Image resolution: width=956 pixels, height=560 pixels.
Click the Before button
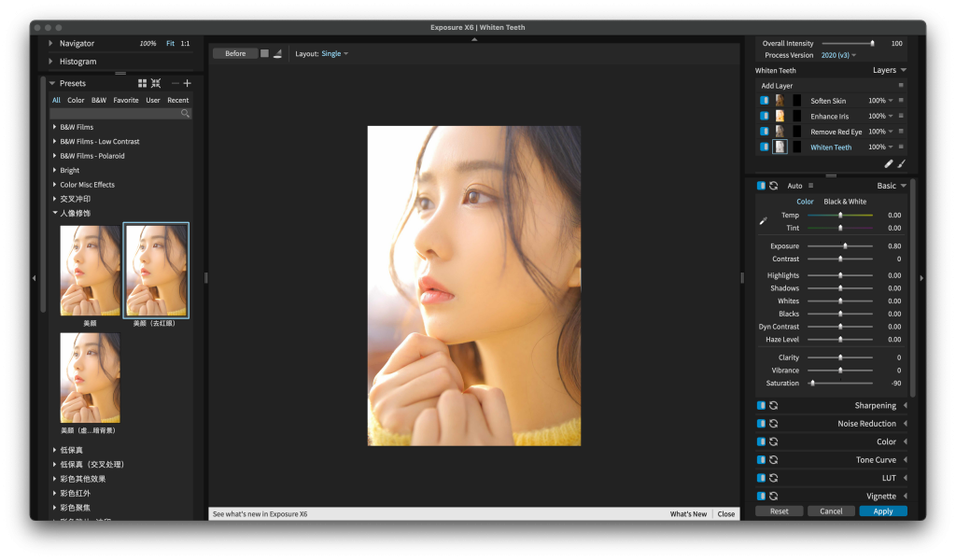click(235, 53)
